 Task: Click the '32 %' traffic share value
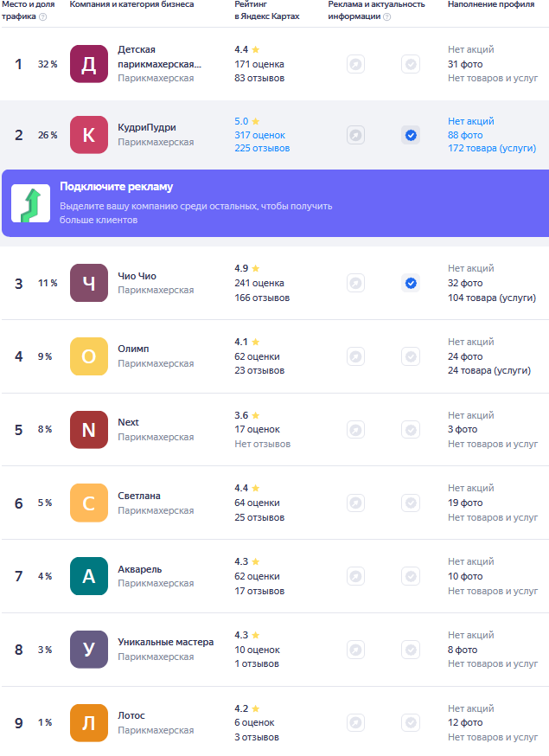pos(48,64)
